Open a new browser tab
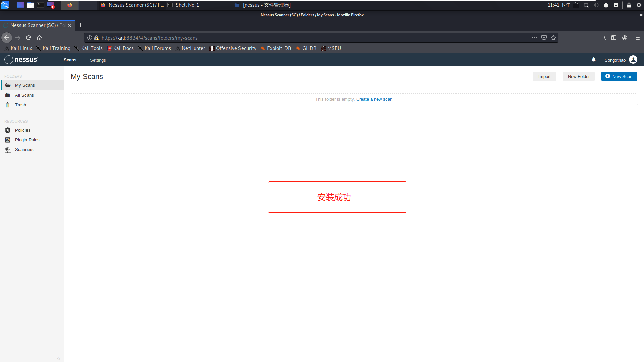 [x=81, y=25]
